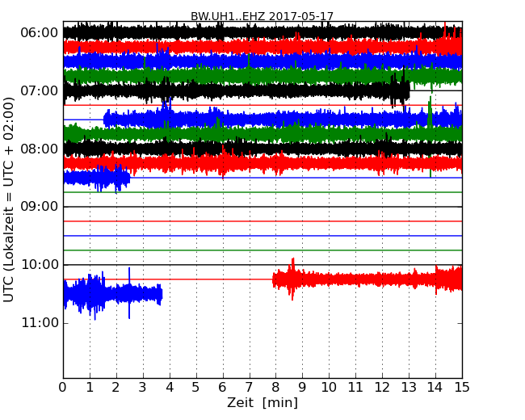Click the x-axis label Zeit [min]
Image resolution: width=525 pixels, height=420 pixels.
point(262,403)
